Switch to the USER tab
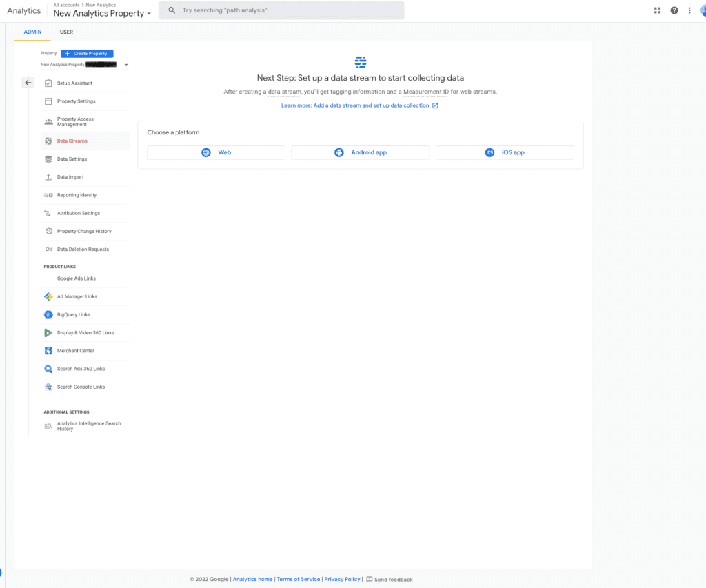 pyautogui.click(x=66, y=32)
